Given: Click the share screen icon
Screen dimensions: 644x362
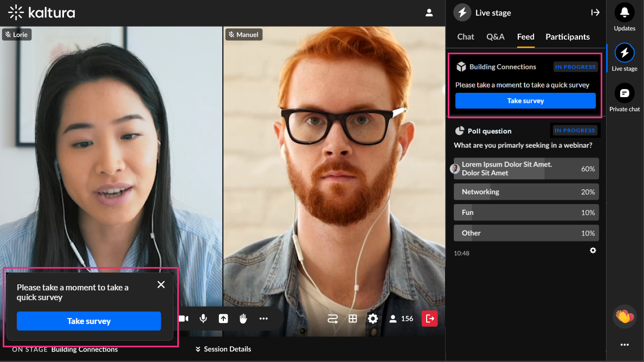Looking at the screenshot, I should pos(223,319).
